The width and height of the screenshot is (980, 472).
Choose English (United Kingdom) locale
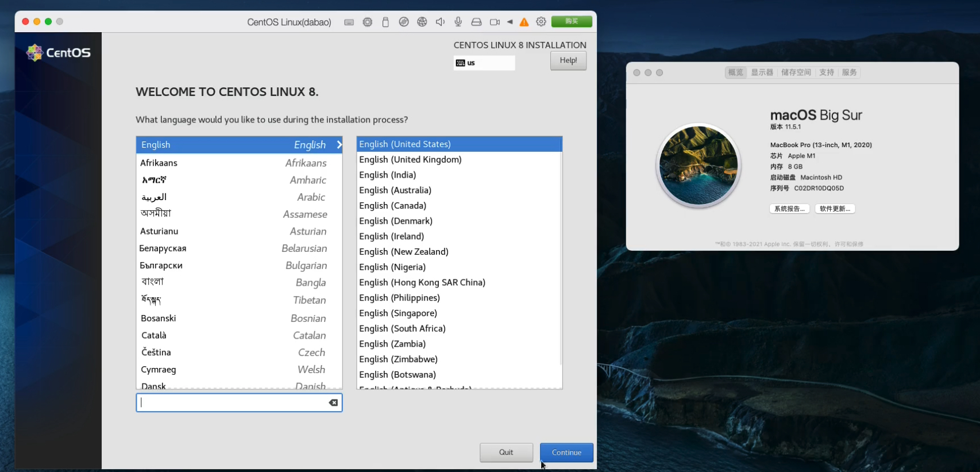click(458, 160)
